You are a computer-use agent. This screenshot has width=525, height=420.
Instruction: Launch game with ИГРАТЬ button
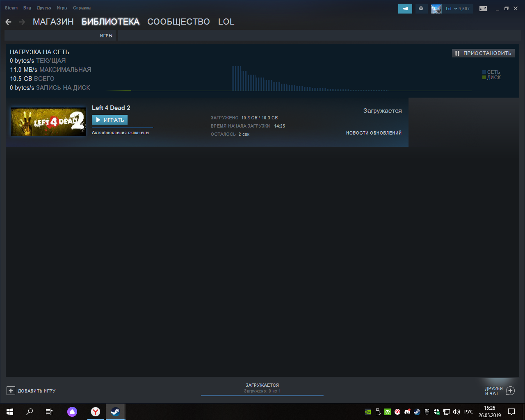click(x=110, y=120)
